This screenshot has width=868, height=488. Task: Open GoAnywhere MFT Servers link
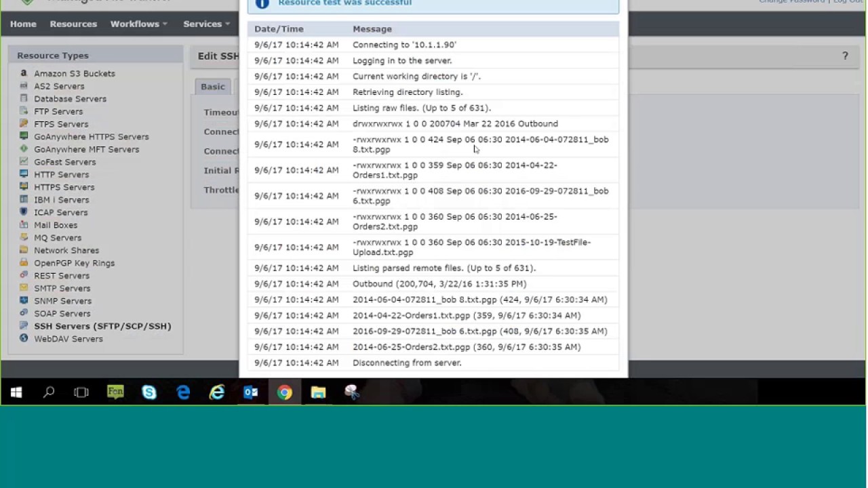click(86, 149)
